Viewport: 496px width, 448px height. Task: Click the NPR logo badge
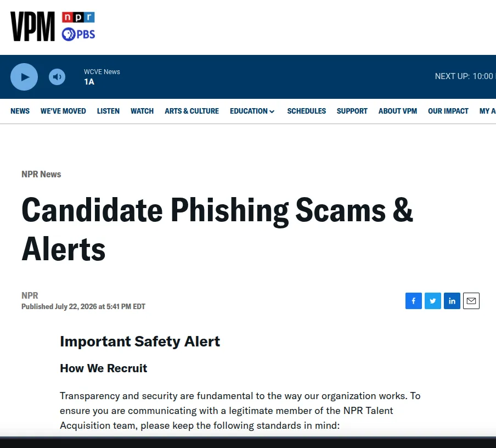tap(78, 17)
